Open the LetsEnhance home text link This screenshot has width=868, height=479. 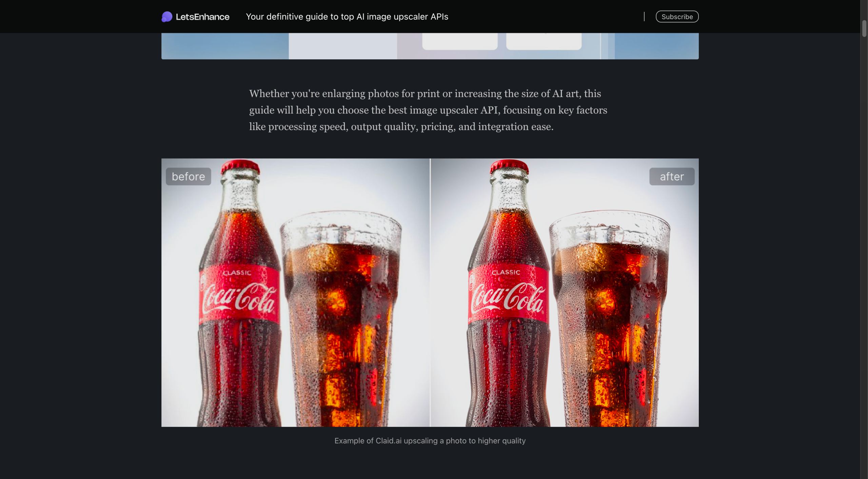pos(202,17)
